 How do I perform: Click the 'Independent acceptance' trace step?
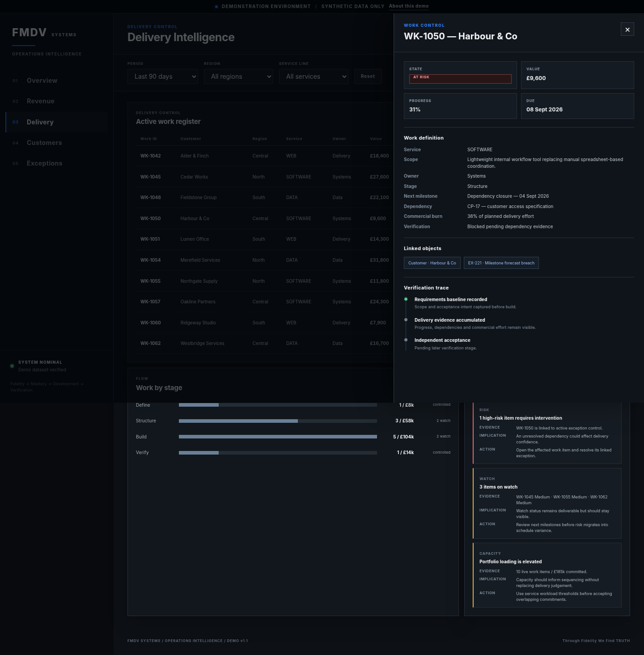[x=442, y=340]
